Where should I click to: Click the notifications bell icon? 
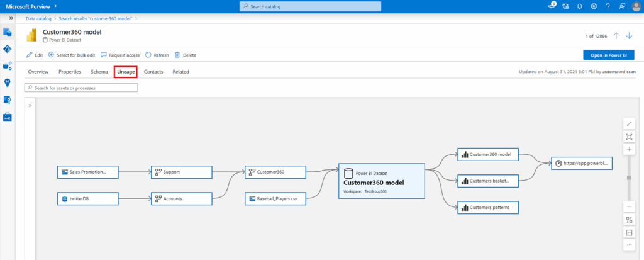579,6
